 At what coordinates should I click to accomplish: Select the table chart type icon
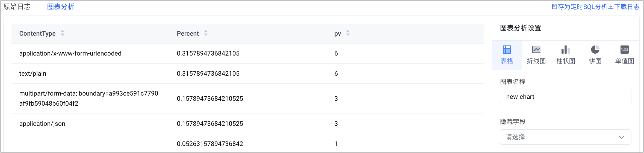(x=507, y=50)
